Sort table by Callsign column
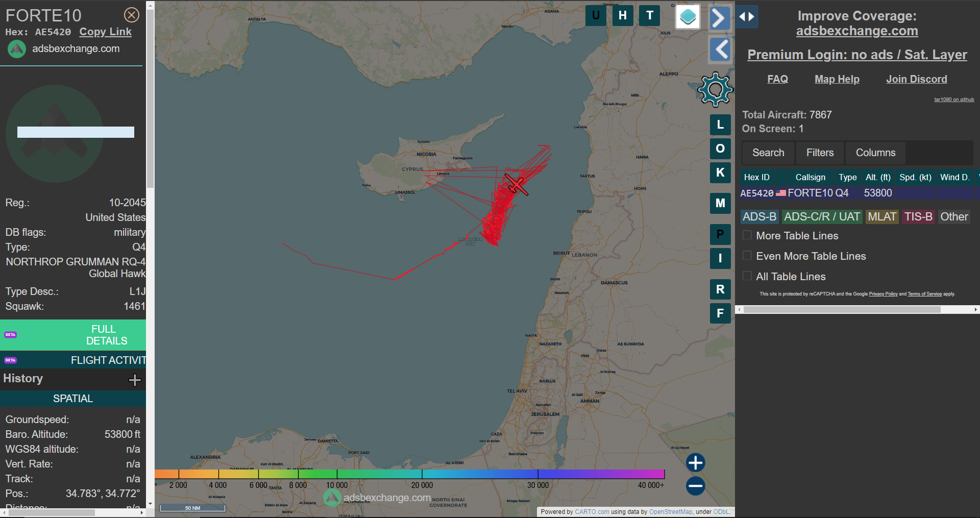This screenshot has height=518, width=980. (x=810, y=177)
